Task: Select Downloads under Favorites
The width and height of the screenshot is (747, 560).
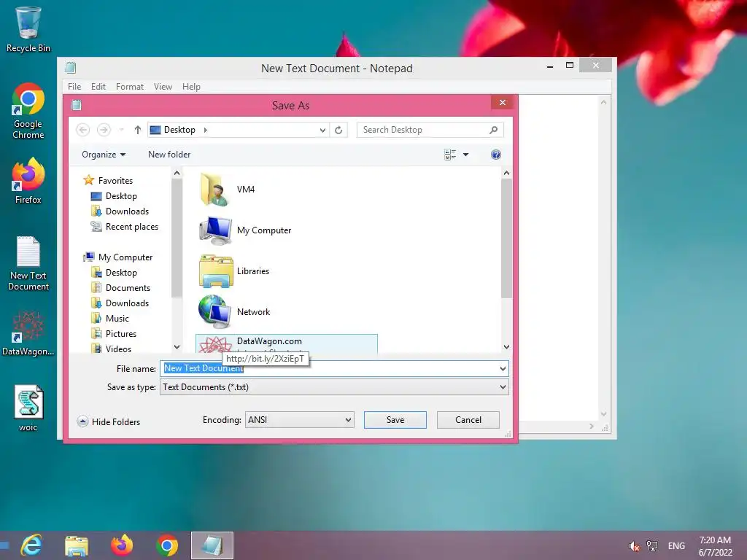Action: pos(120,211)
